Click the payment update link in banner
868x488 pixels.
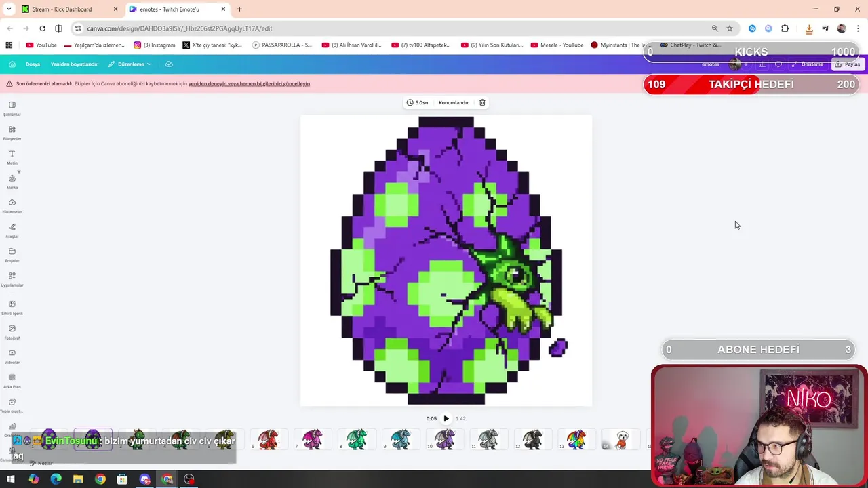click(249, 84)
